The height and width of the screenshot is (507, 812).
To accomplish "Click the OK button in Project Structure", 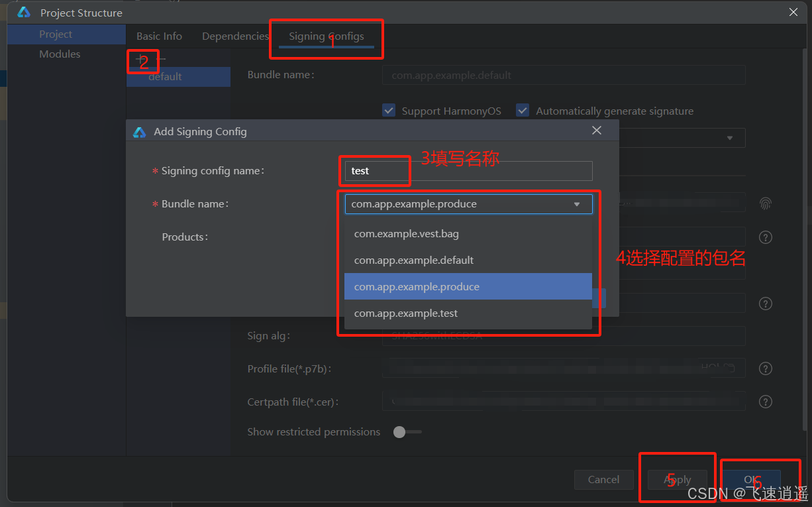I will (751, 479).
